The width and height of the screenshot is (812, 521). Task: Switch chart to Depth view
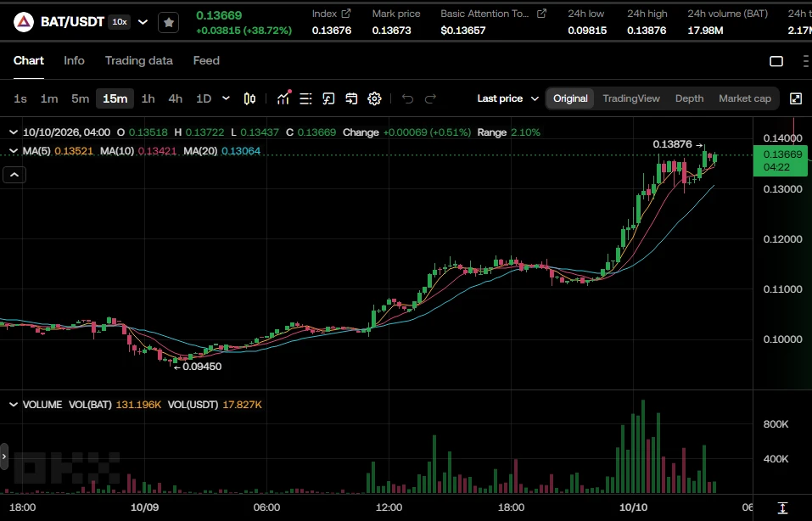click(689, 98)
